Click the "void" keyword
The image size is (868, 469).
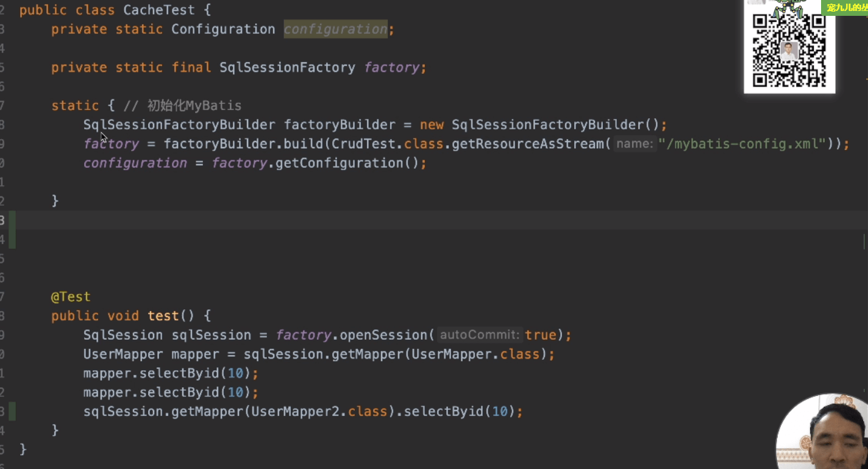pyautogui.click(x=123, y=316)
